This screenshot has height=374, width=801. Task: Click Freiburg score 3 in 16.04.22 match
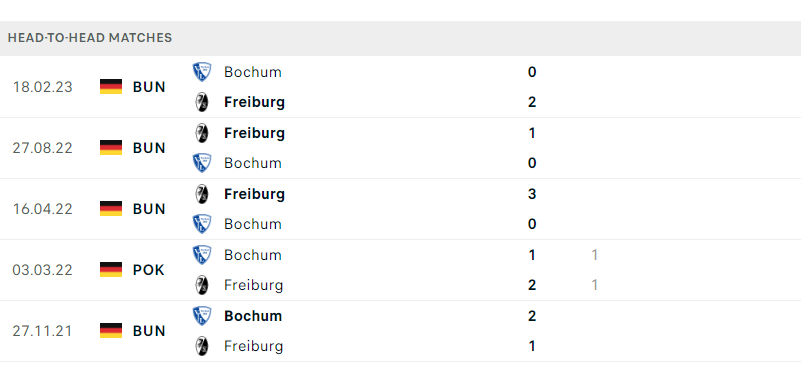(532, 194)
